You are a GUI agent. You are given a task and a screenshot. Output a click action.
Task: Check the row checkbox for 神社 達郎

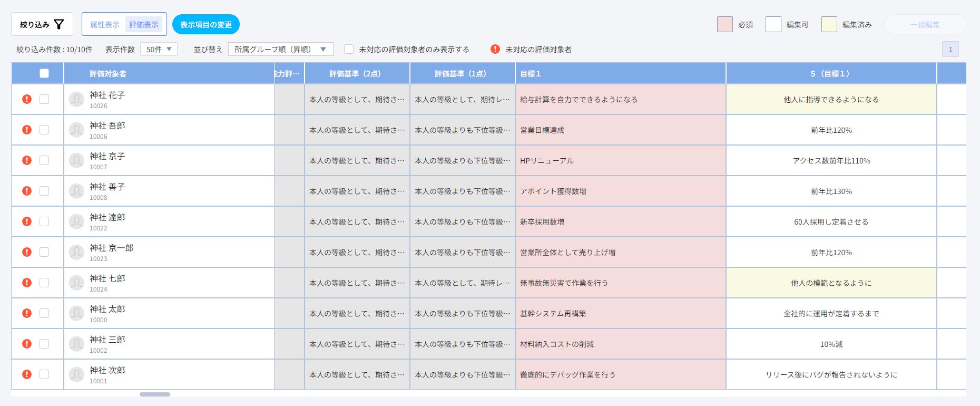click(x=44, y=221)
